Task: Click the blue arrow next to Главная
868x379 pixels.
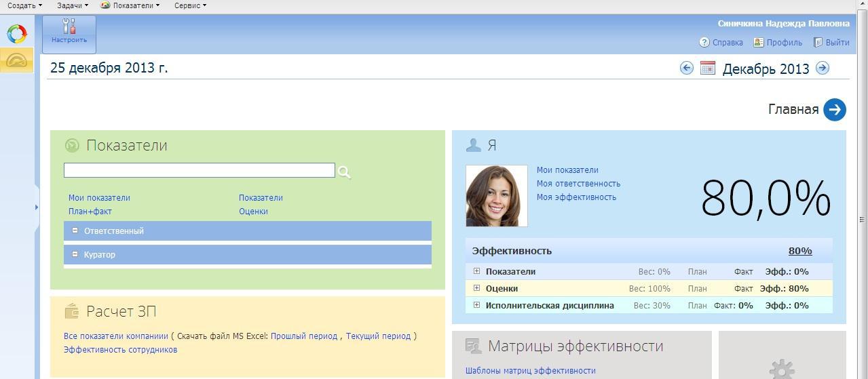Action: [835, 109]
